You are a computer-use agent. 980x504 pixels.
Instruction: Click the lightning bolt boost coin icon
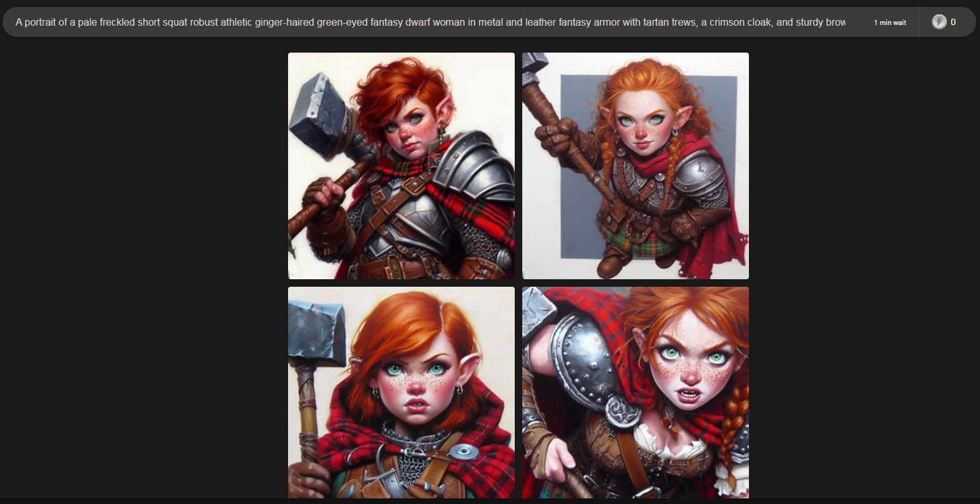939,22
